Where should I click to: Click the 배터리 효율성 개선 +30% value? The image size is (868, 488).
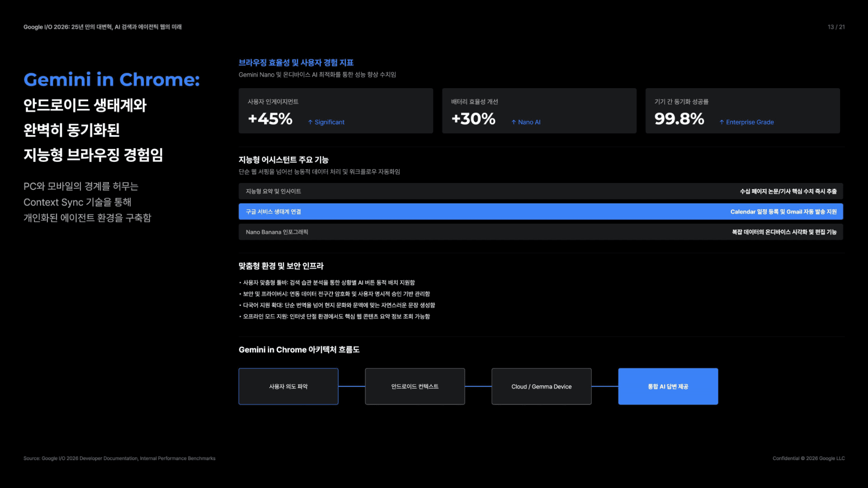[x=473, y=119]
